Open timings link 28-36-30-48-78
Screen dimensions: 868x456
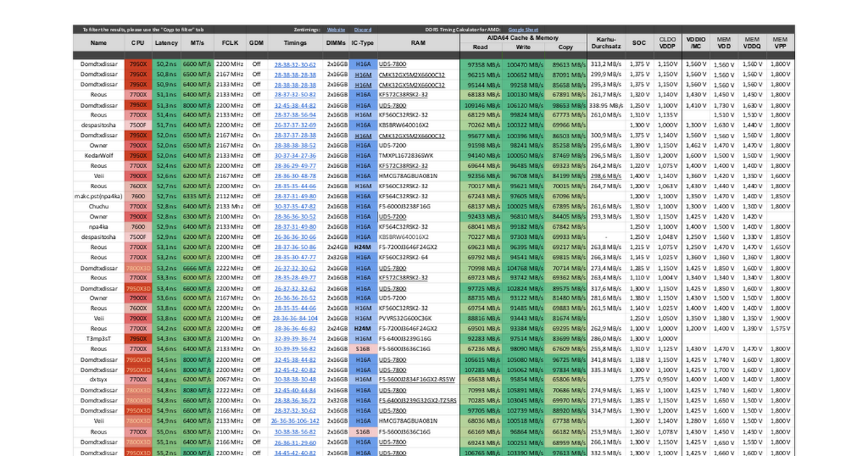(295, 175)
